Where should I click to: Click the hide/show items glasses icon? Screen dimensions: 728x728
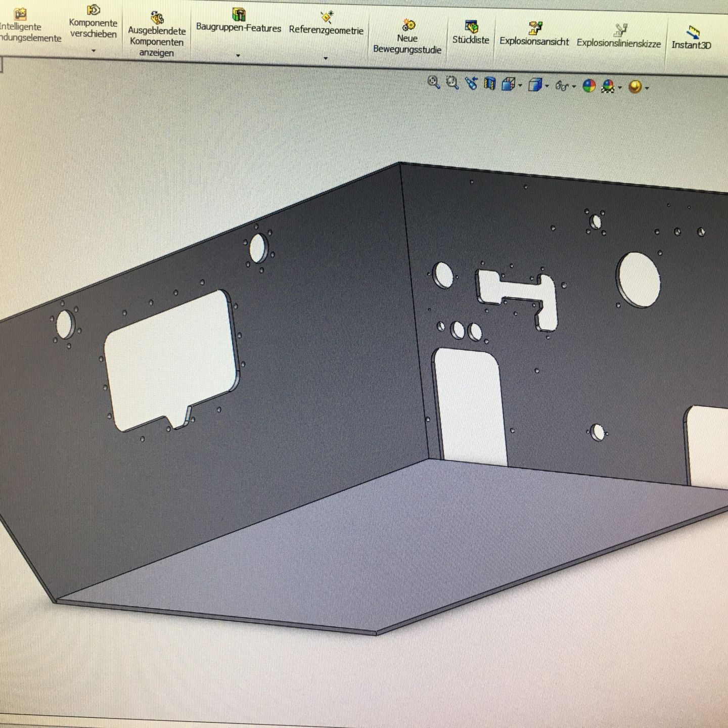(562, 86)
